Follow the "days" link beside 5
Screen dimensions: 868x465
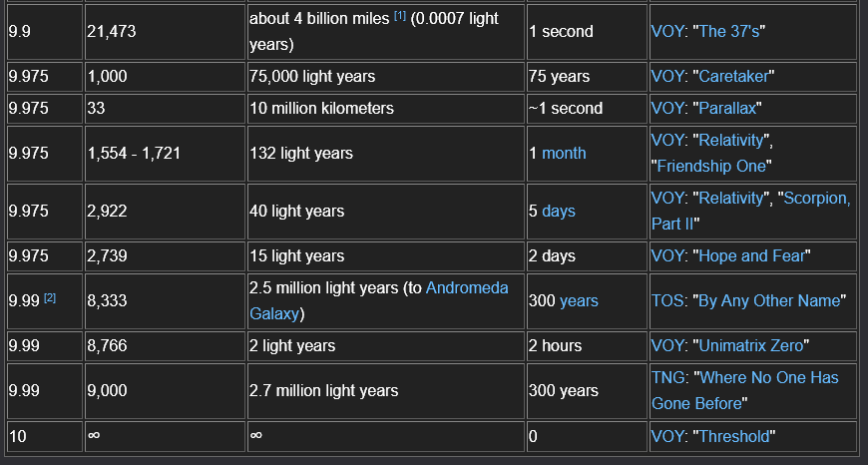coord(559,211)
